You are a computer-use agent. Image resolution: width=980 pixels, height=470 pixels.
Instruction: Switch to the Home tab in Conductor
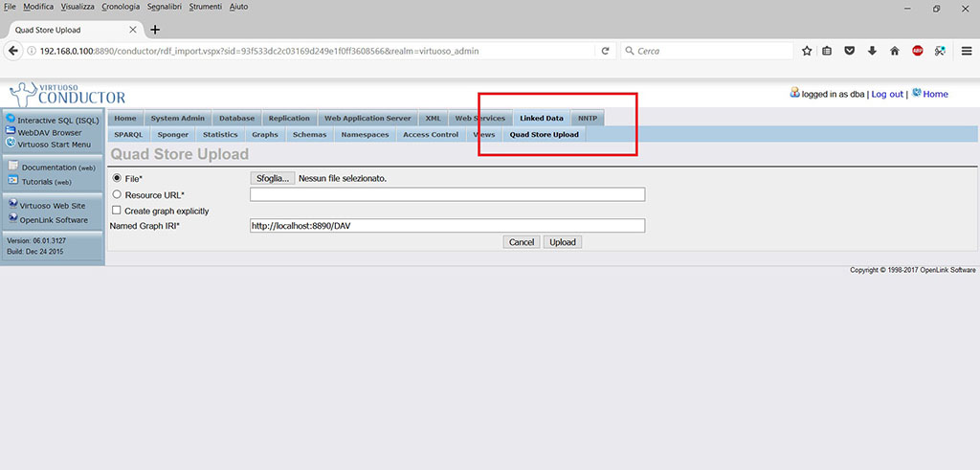125,118
